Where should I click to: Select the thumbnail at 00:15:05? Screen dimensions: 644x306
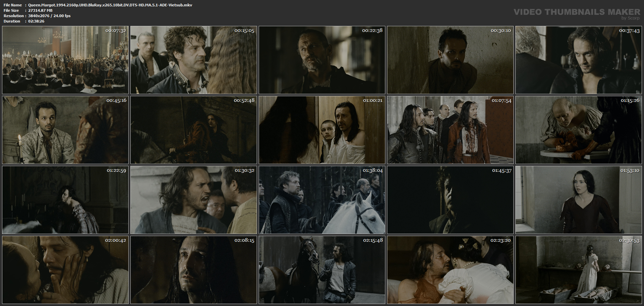pyautogui.click(x=194, y=60)
